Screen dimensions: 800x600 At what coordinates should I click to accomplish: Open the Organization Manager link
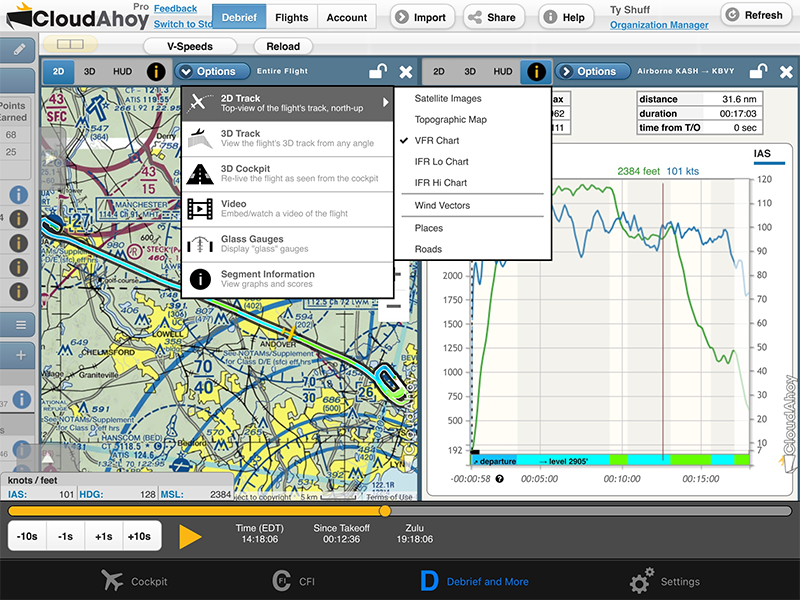pyautogui.click(x=659, y=25)
